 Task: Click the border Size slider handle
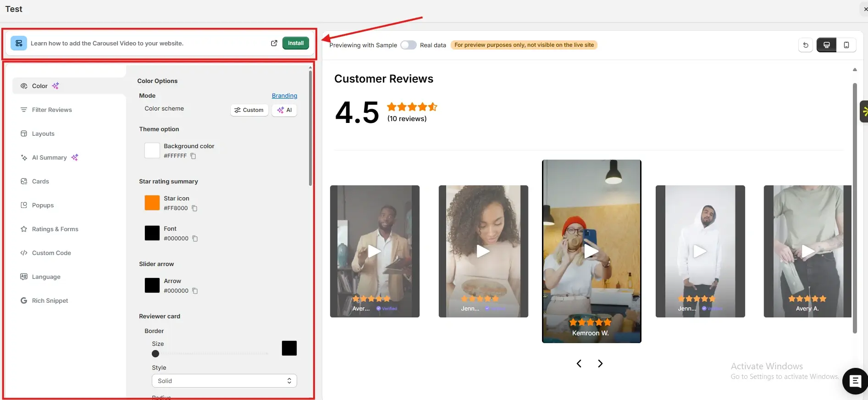155,354
